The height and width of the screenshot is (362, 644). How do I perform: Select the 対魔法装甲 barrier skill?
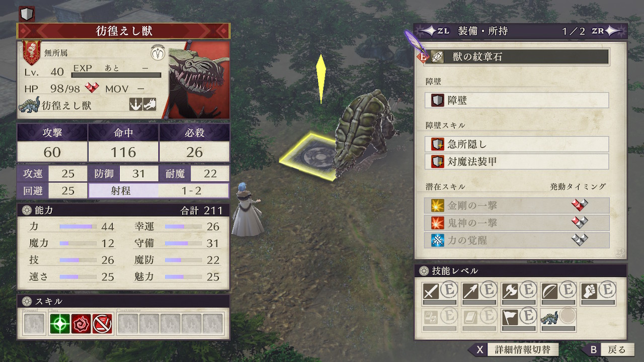coord(517,161)
